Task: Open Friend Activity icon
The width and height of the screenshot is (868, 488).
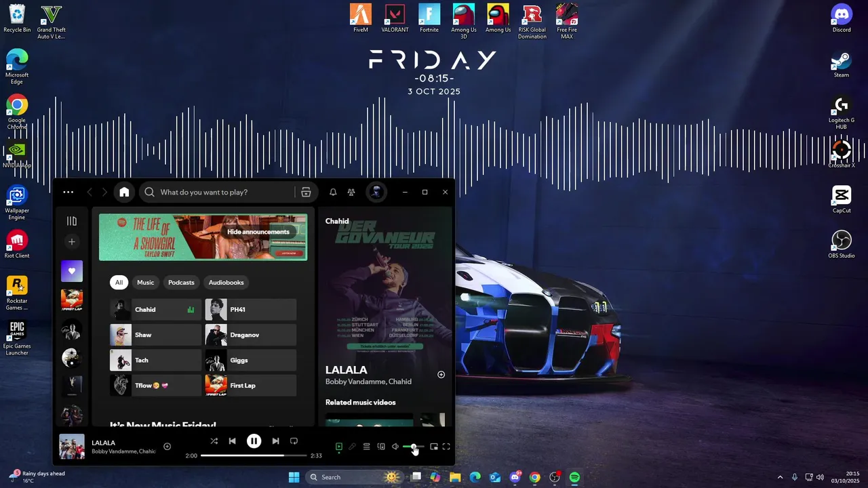Action: coord(351,192)
